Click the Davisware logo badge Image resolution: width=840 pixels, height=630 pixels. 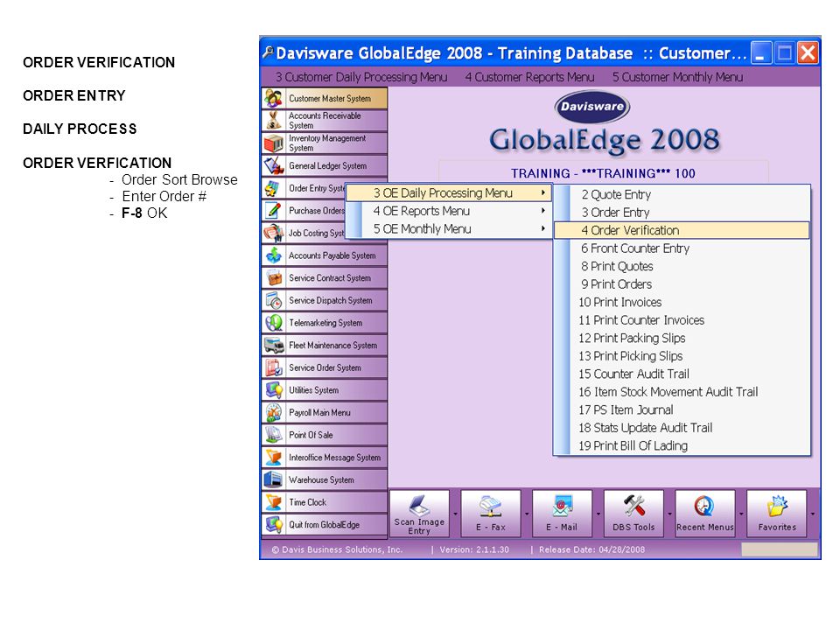[592, 106]
